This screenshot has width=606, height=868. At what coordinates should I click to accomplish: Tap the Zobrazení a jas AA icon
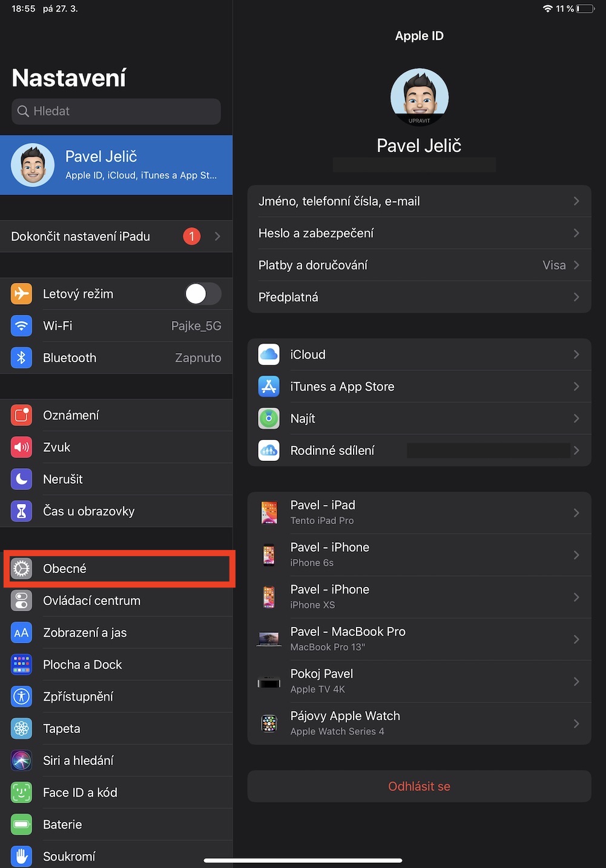[21, 633]
